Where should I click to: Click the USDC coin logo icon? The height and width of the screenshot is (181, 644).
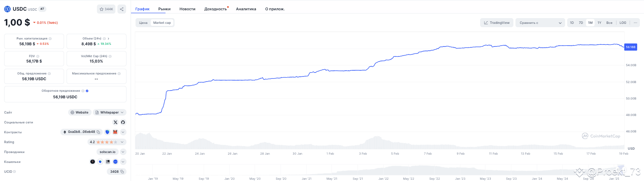(7, 9)
